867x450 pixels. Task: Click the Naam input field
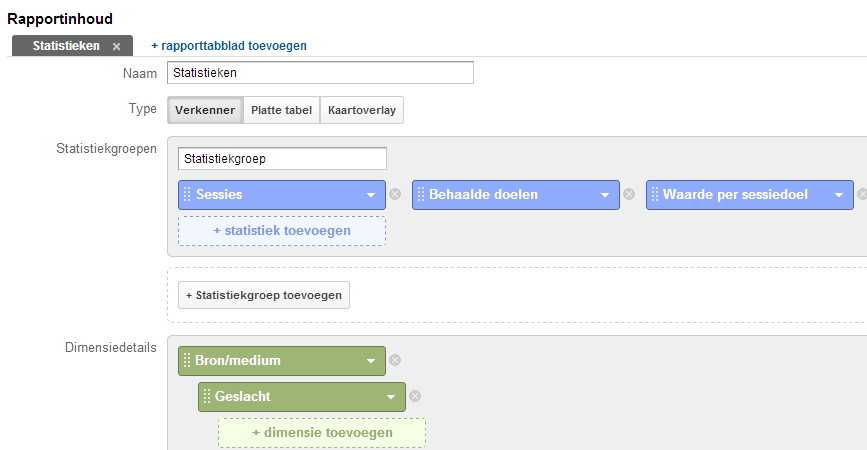(320, 72)
